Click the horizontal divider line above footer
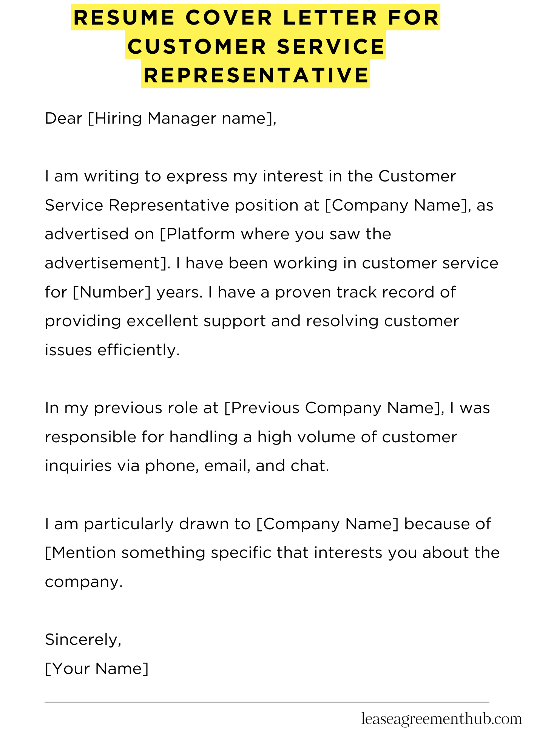 [x=267, y=702]
